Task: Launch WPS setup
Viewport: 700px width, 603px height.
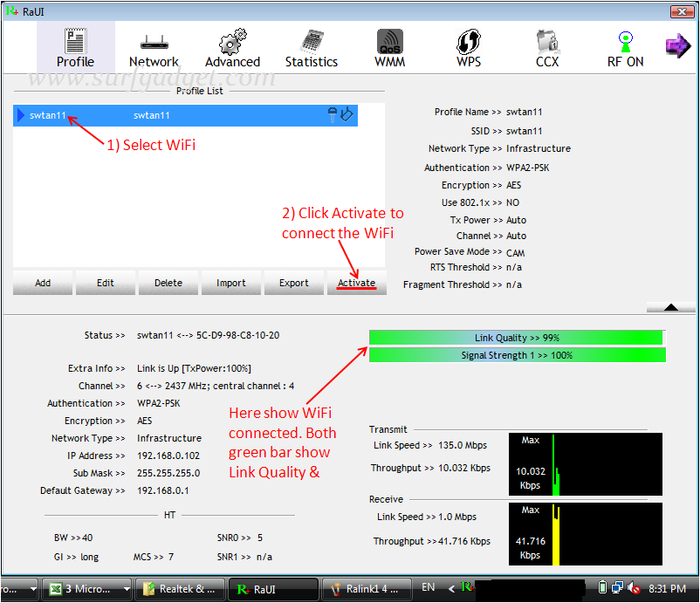Action: (x=468, y=48)
